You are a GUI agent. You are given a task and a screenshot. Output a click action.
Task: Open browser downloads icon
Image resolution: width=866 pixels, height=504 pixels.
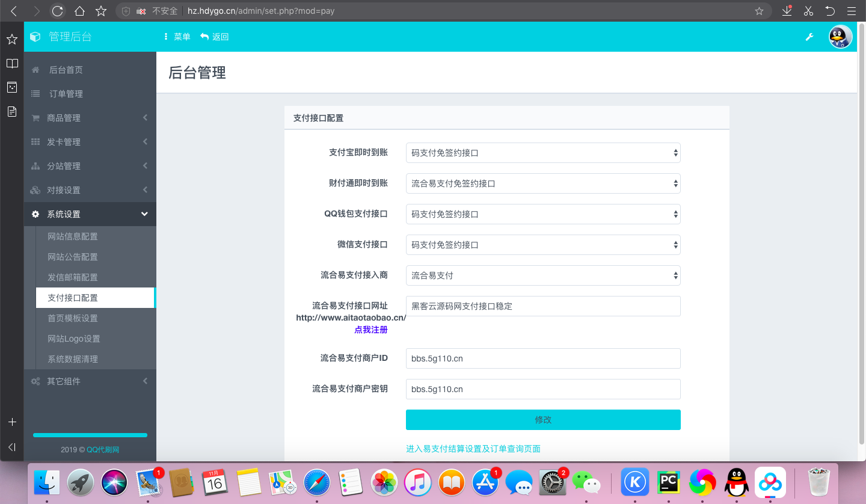tap(787, 11)
